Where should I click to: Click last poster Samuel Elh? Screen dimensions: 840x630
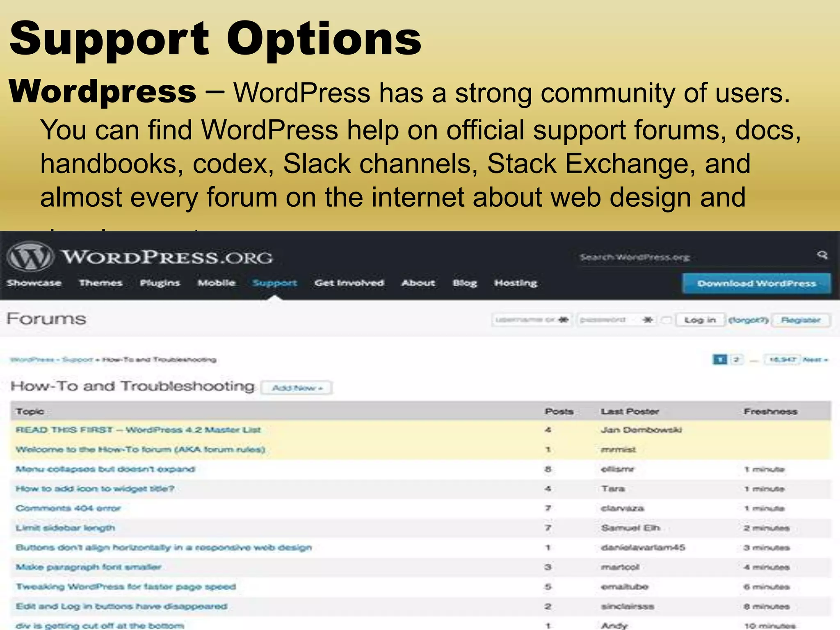(x=630, y=528)
